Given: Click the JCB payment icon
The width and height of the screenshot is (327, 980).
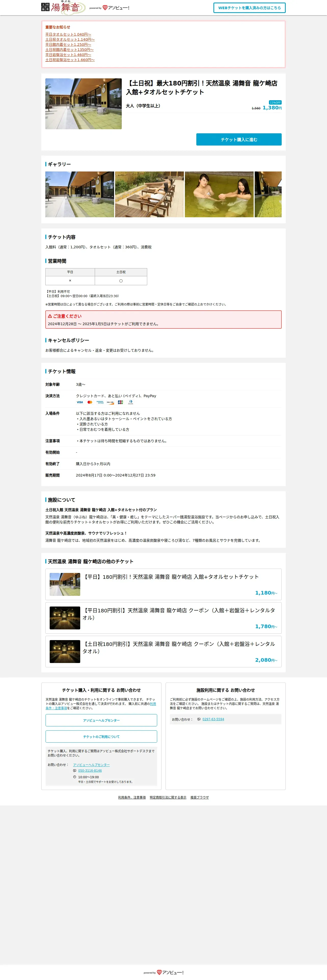Looking at the screenshot, I should tap(120, 402).
